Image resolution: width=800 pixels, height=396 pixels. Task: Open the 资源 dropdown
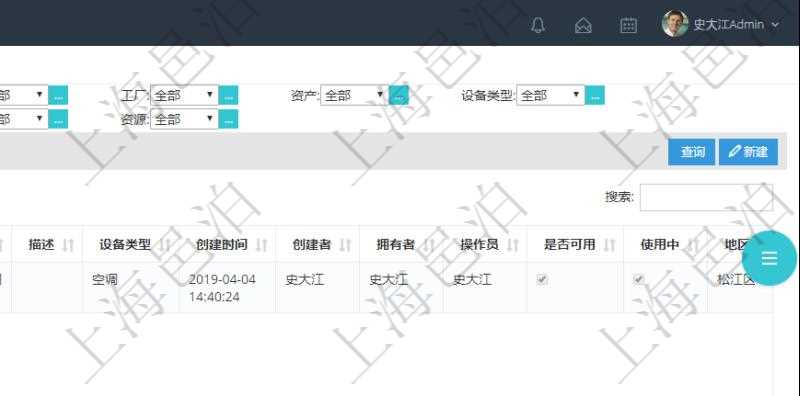pyautogui.click(x=184, y=119)
